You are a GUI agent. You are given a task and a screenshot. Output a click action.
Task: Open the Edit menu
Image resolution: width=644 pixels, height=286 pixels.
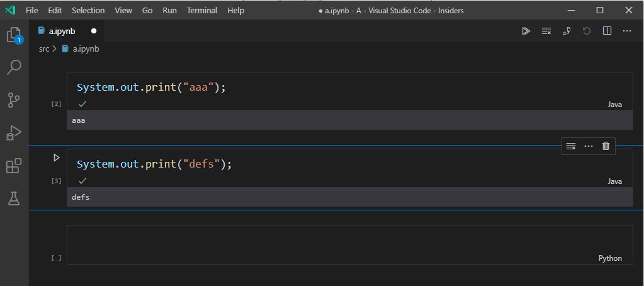pyautogui.click(x=55, y=11)
